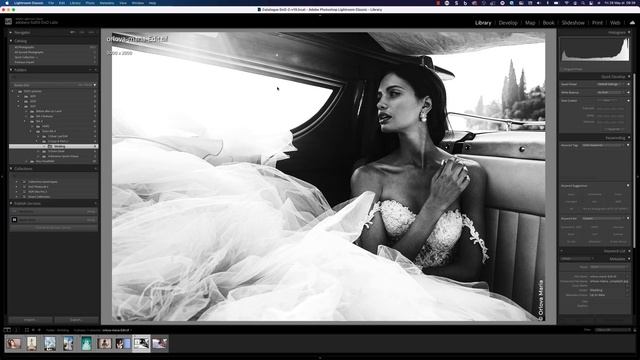640x360 pixels.
Task: Collapse the Catalog panel
Action: click(x=11, y=41)
